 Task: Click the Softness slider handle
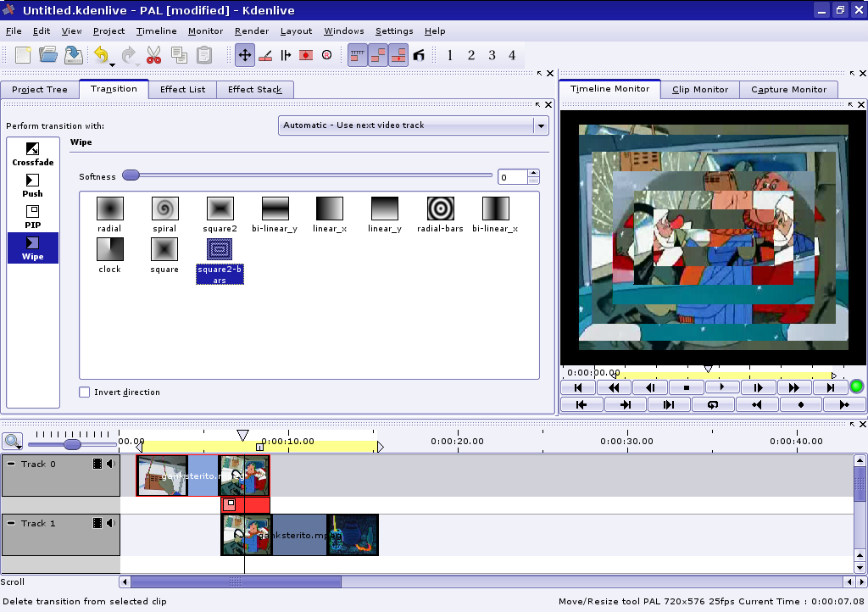point(131,175)
